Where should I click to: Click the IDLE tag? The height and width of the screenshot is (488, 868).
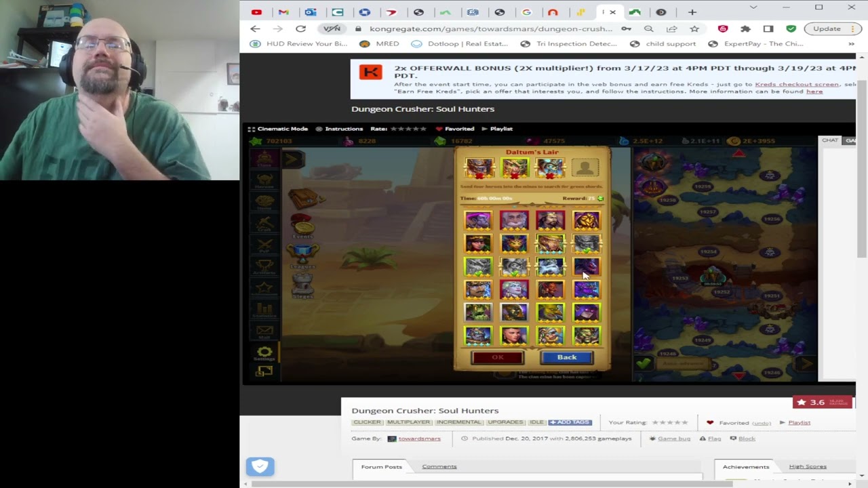point(536,422)
